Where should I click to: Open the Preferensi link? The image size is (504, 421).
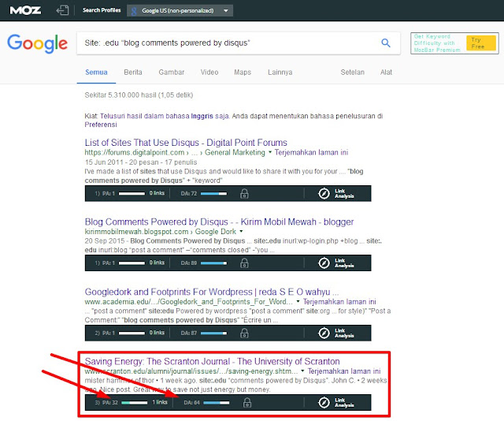click(101, 125)
